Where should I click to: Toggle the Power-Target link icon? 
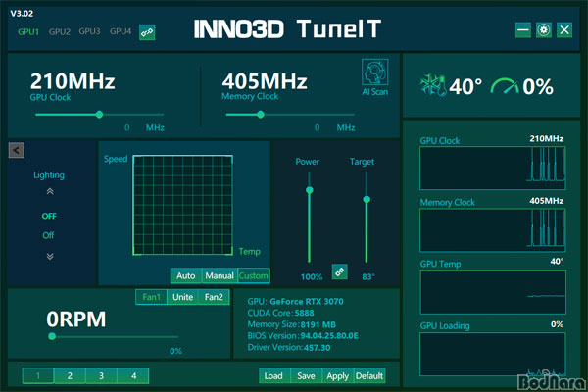point(340,271)
